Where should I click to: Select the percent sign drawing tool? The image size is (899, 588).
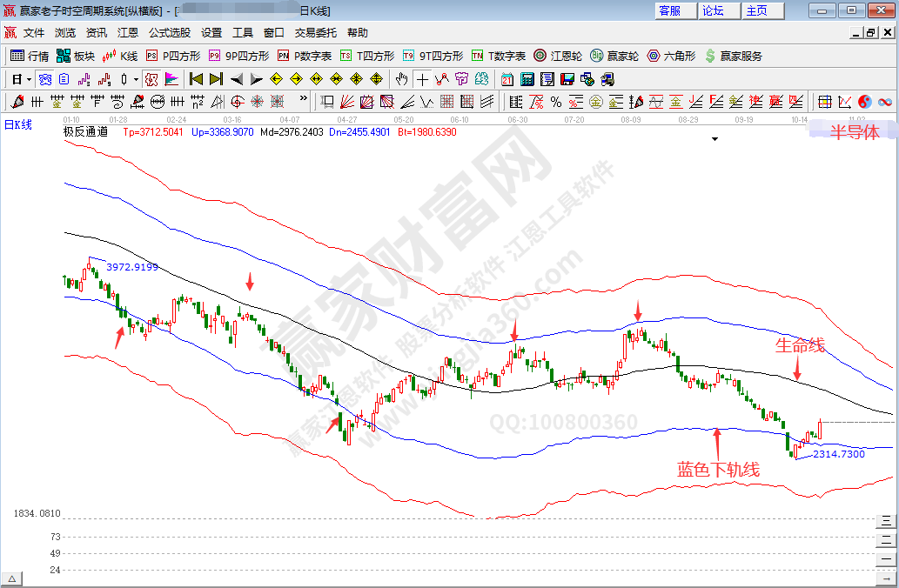tap(557, 102)
